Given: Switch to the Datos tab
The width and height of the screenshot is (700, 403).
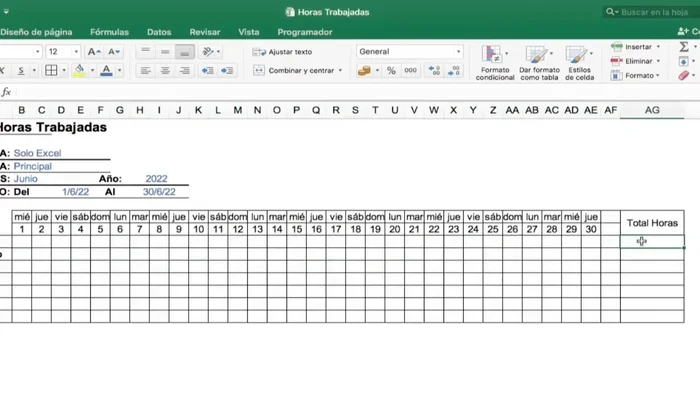Looking at the screenshot, I should tap(159, 32).
